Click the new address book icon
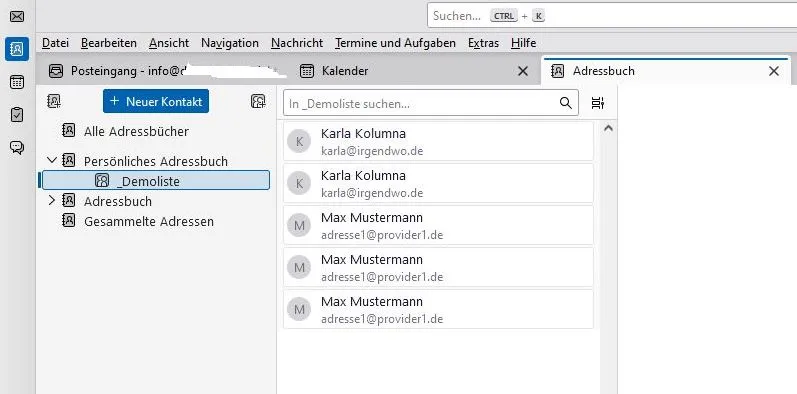Viewport: 797px width, 394px height. pyautogui.click(x=54, y=101)
